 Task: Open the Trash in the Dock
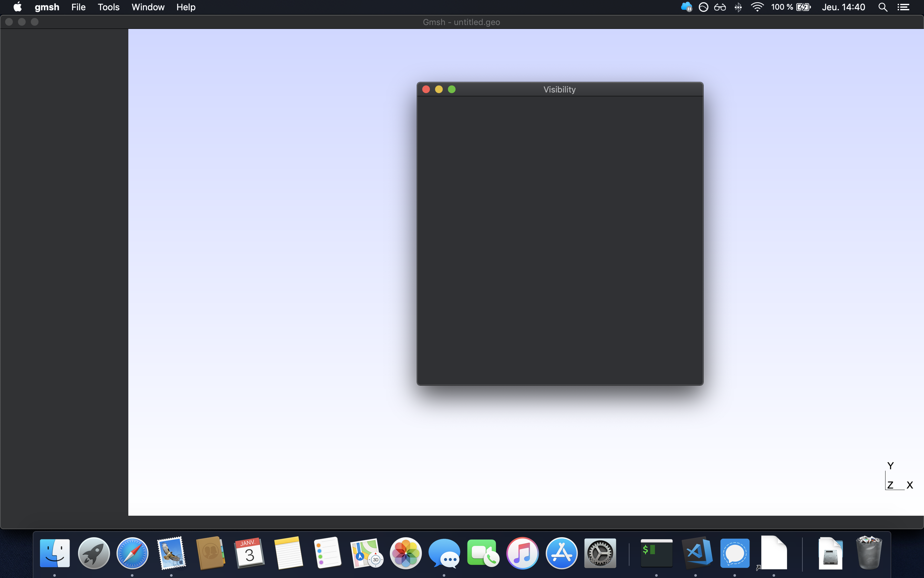[869, 553]
